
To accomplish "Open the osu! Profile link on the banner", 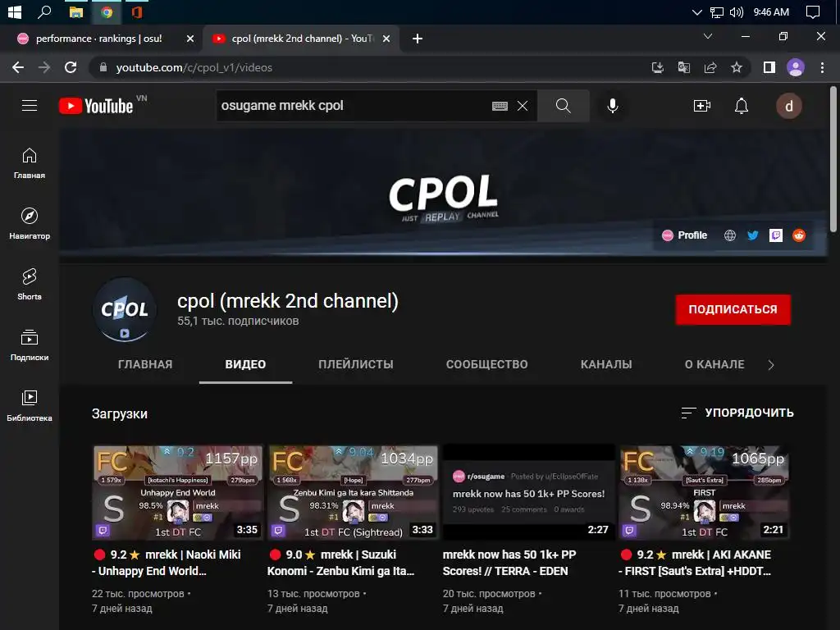I will [685, 235].
